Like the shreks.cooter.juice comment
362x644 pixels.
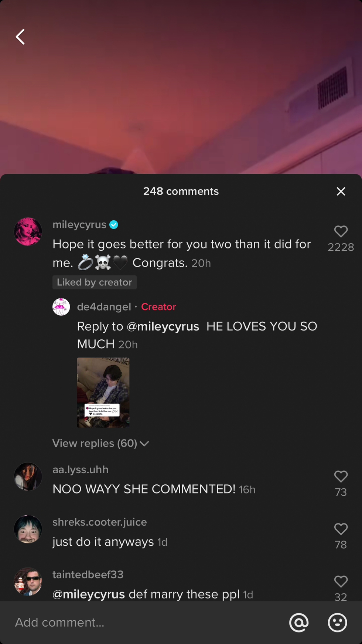(341, 529)
